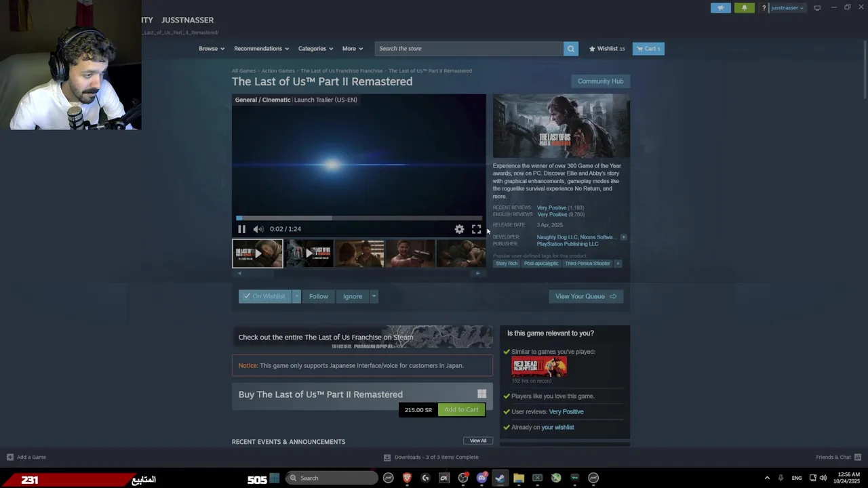Open the wishlist dropdown arrow

296,296
